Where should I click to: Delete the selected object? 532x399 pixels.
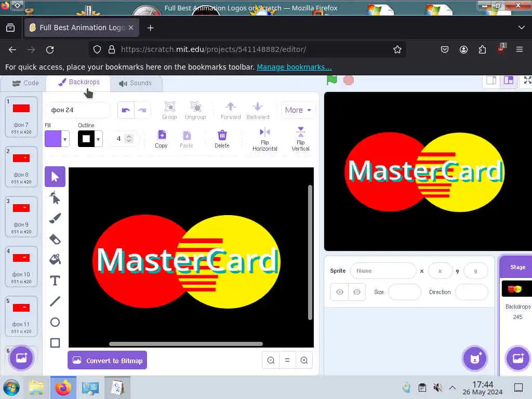(x=222, y=139)
